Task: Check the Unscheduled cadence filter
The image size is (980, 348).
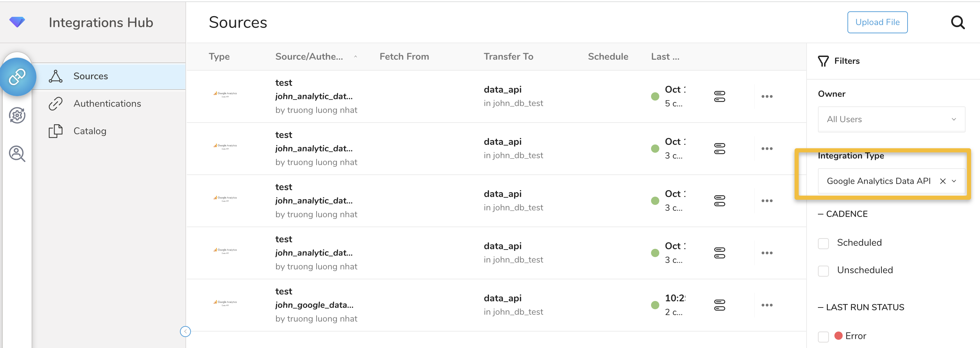Action: tap(823, 271)
